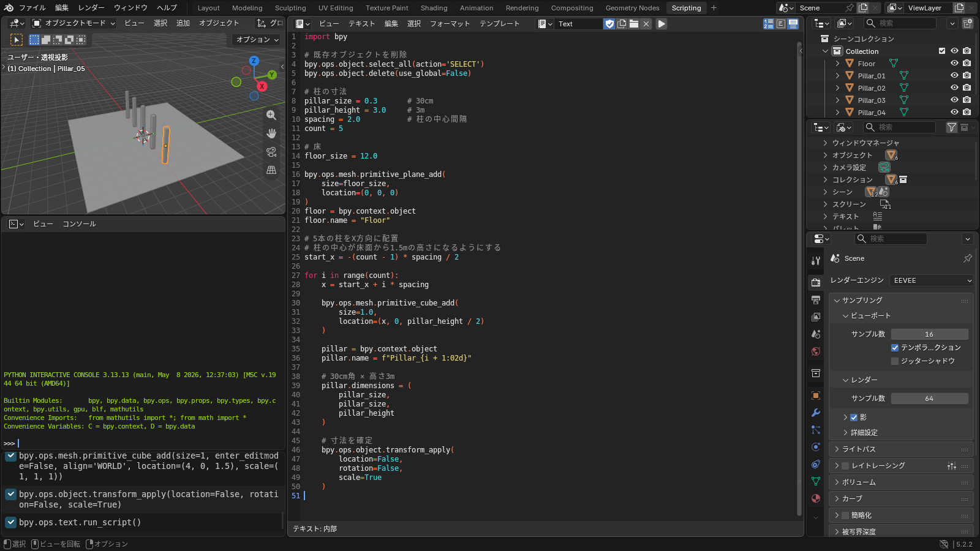Open the World properties globe icon
980x551 pixels.
coord(816,351)
